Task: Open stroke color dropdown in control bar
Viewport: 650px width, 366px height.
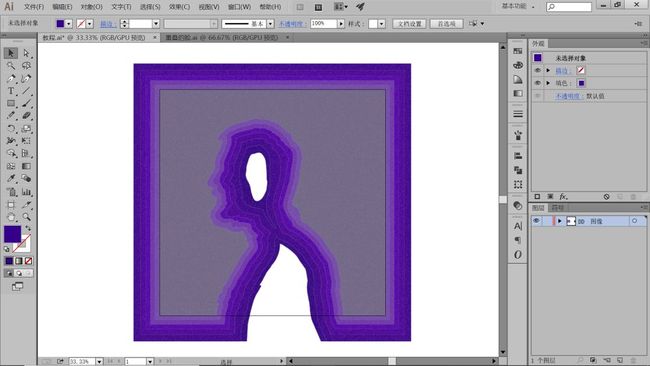Action: (x=90, y=24)
